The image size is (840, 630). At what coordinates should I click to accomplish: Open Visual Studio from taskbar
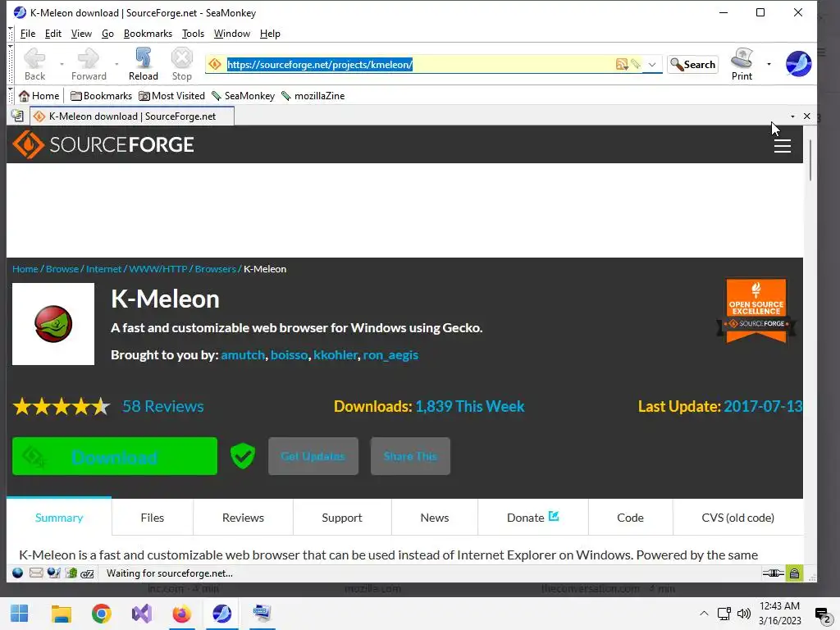[x=141, y=614]
